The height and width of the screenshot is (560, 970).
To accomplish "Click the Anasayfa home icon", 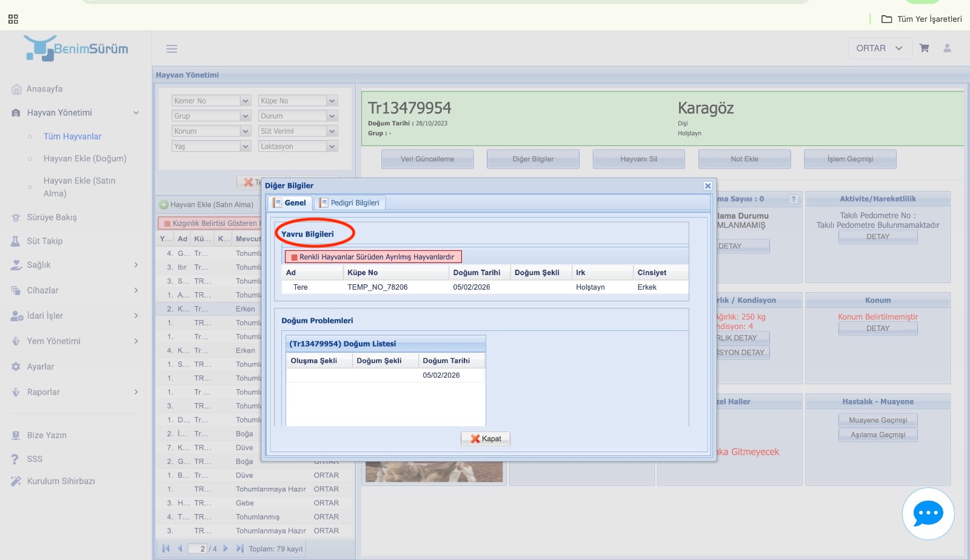I will 16,89.
